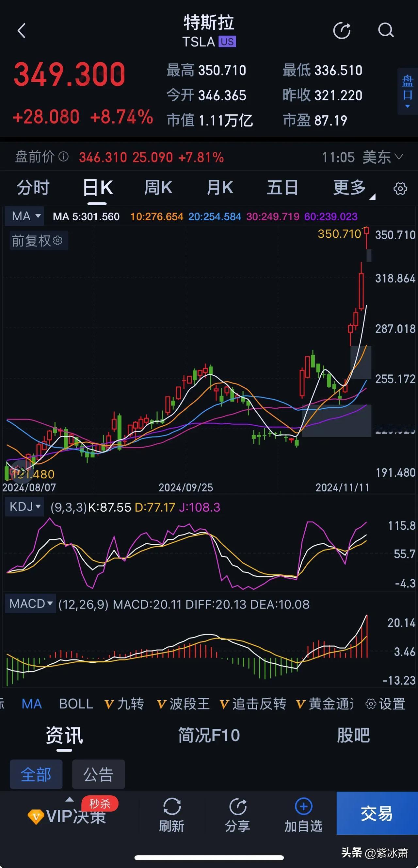Select the MA overlay indicator
Viewport: 418px width, 868px height.
32,704
